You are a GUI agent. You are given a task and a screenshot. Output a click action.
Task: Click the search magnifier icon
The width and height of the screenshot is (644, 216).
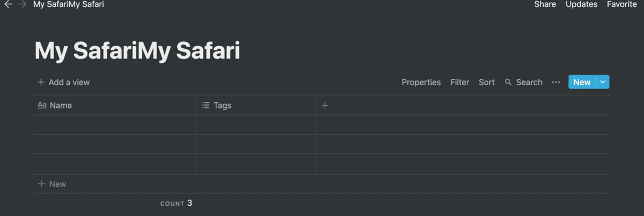pyautogui.click(x=508, y=83)
